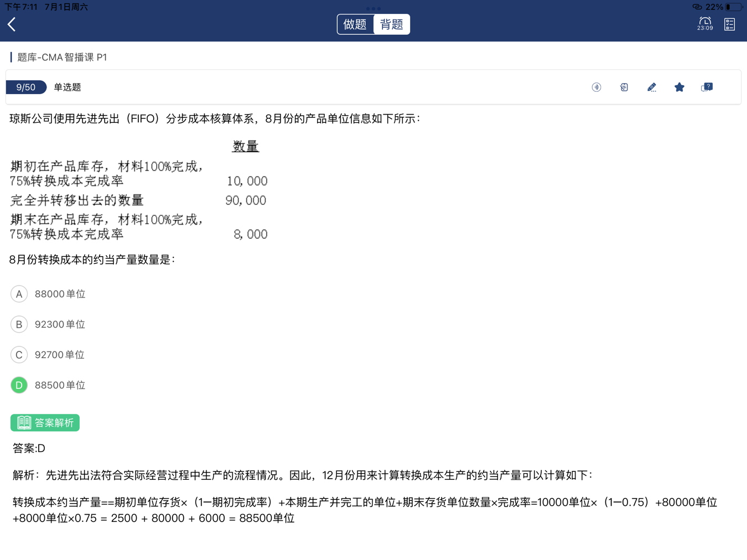Open the notes clipboard icon

(x=624, y=87)
